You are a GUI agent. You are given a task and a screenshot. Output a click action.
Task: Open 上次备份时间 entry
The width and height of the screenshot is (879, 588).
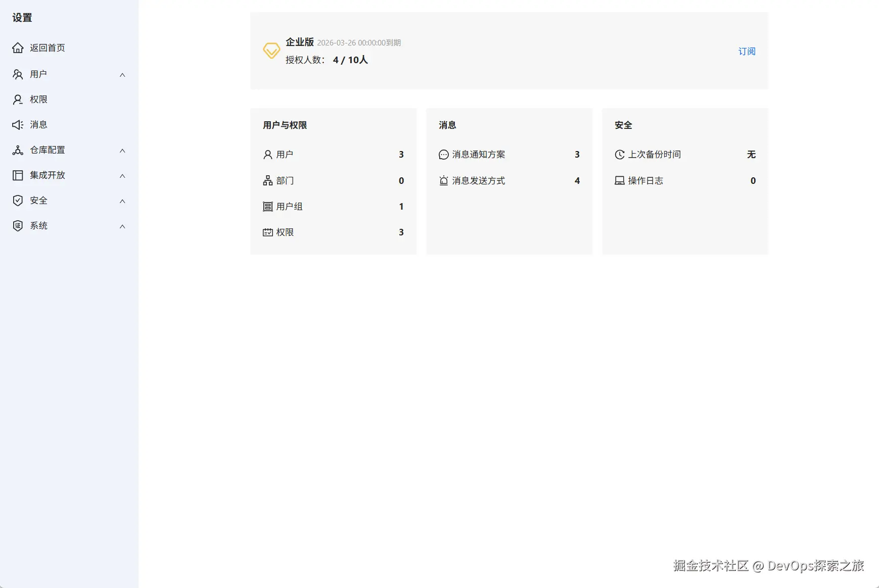click(x=685, y=155)
